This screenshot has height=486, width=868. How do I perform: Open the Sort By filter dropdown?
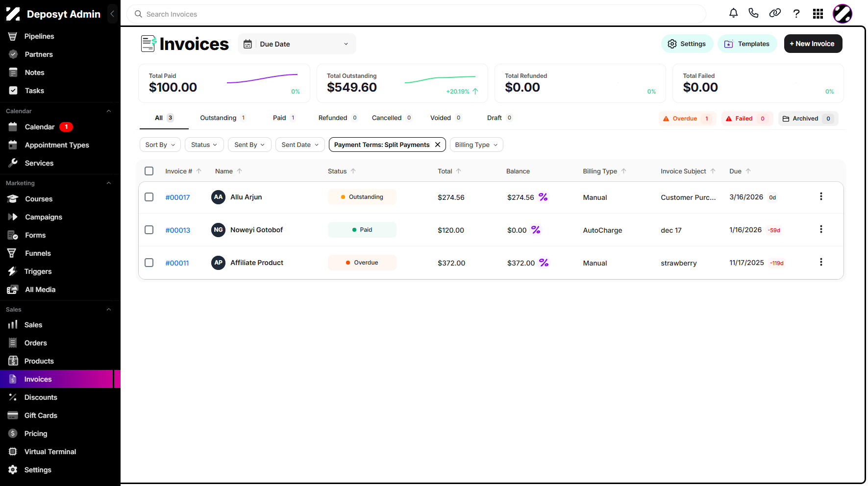pyautogui.click(x=160, y=145)
